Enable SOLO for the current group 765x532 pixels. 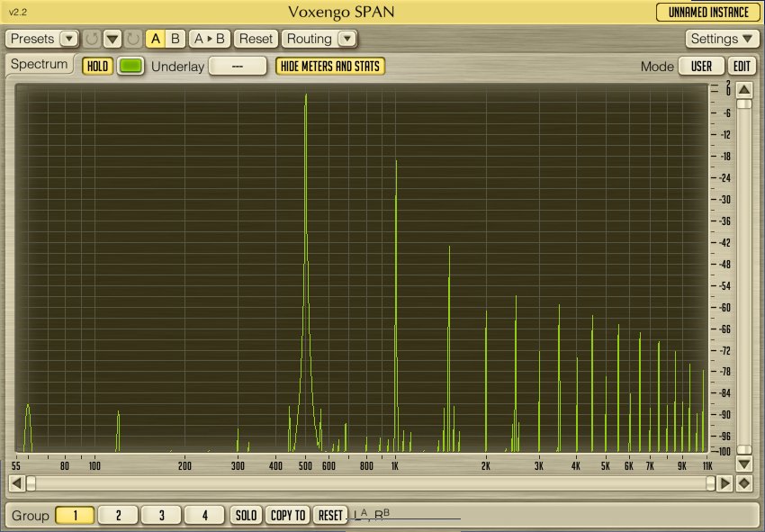[x=245, y=515]
